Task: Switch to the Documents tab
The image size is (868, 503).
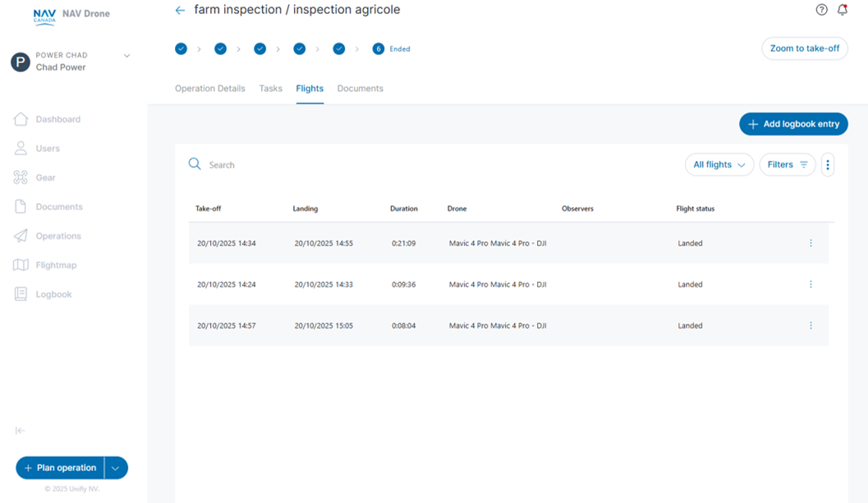Action: tap(360, 89)
